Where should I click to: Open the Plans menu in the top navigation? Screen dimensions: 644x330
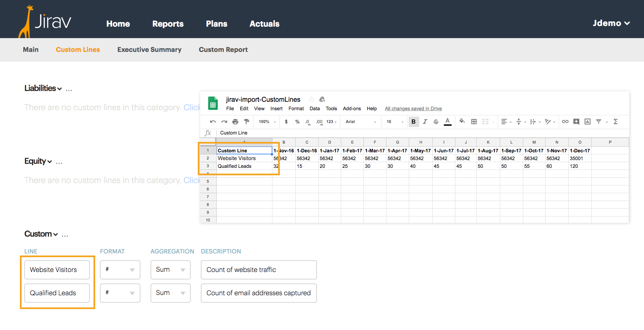tap(217, 24)
